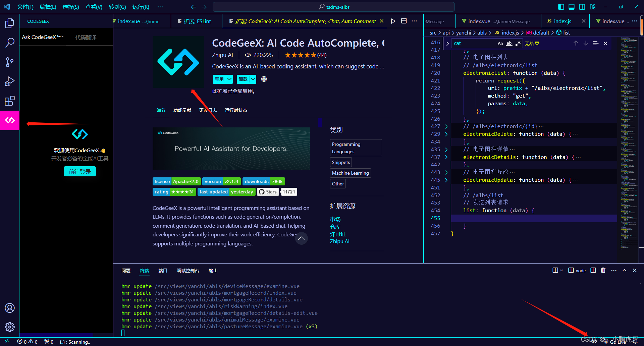Image resolution: width=644 pixels, height=346 pixels.
Task: Switch to the 功能贡献 tab
Action: click(182, 110)
